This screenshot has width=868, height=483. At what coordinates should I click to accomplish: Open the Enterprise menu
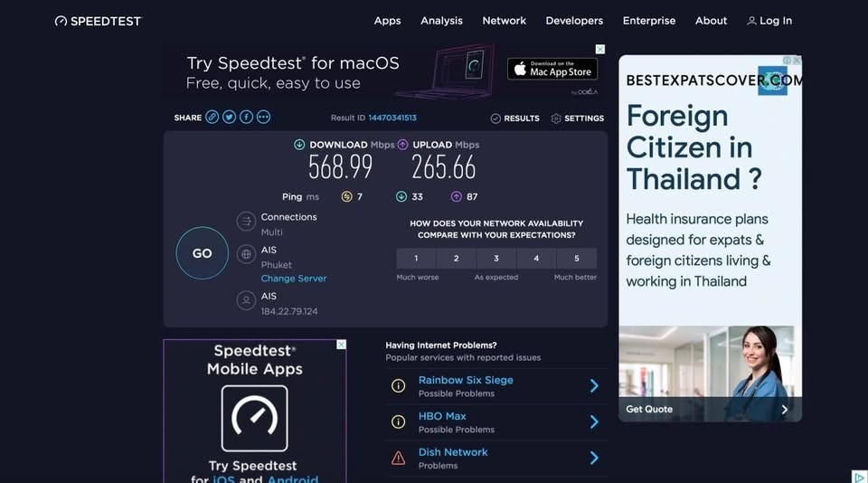coord(649,21)
